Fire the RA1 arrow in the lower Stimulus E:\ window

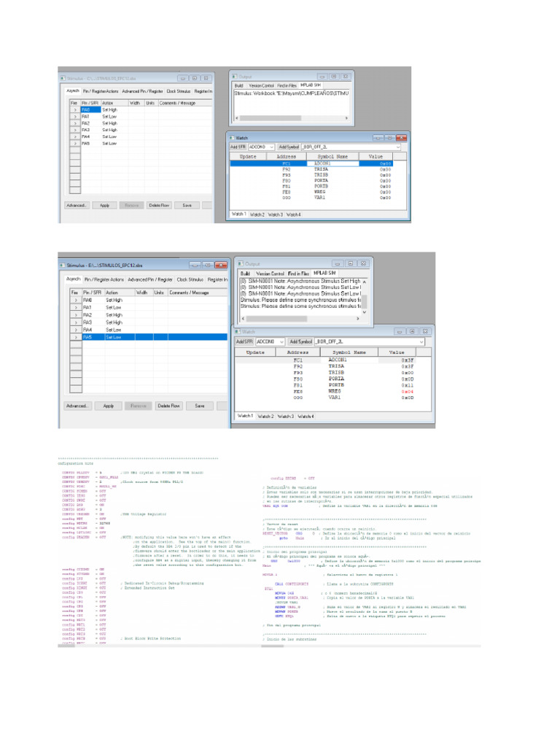click(76, 307)
